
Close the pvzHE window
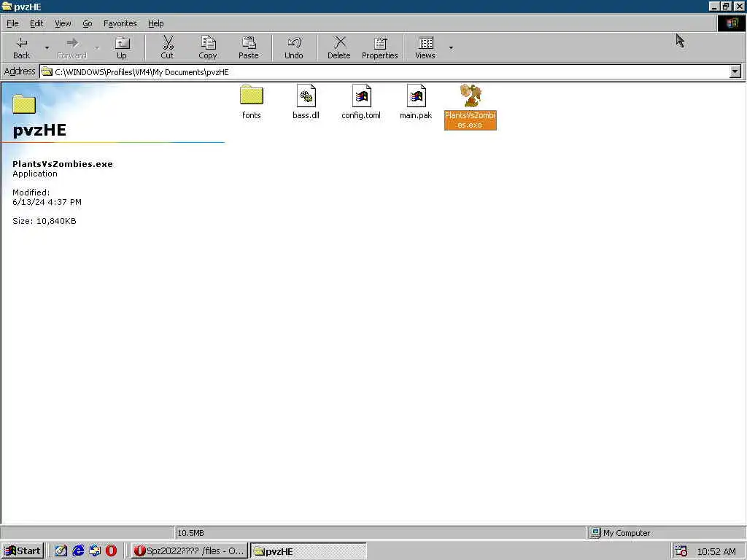(x=740, y=6)
